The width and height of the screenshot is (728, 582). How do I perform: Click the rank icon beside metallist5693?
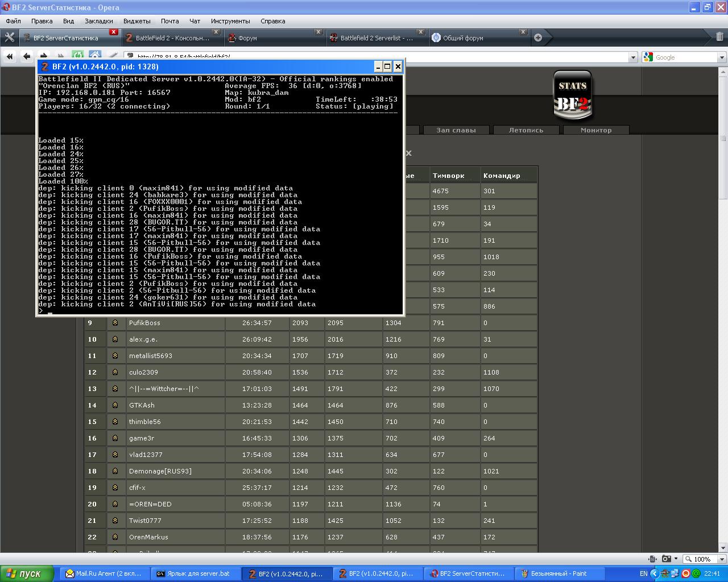point(115,355)
